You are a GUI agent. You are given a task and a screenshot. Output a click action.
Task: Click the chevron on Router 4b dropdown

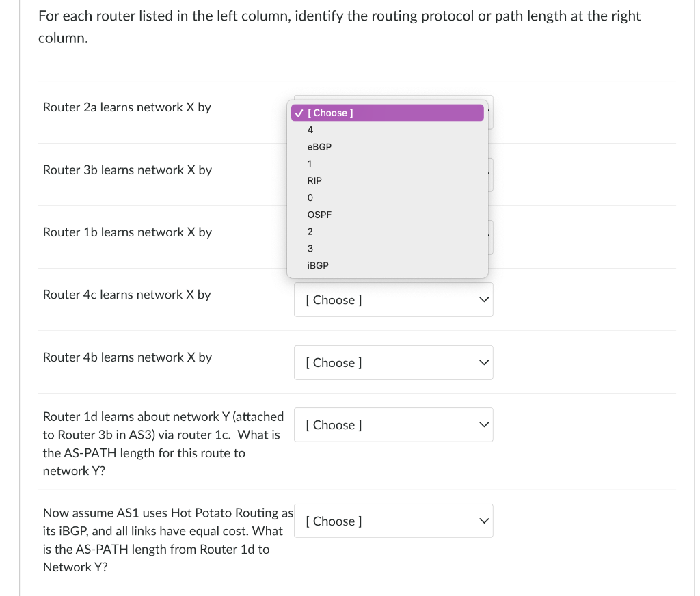484,362
